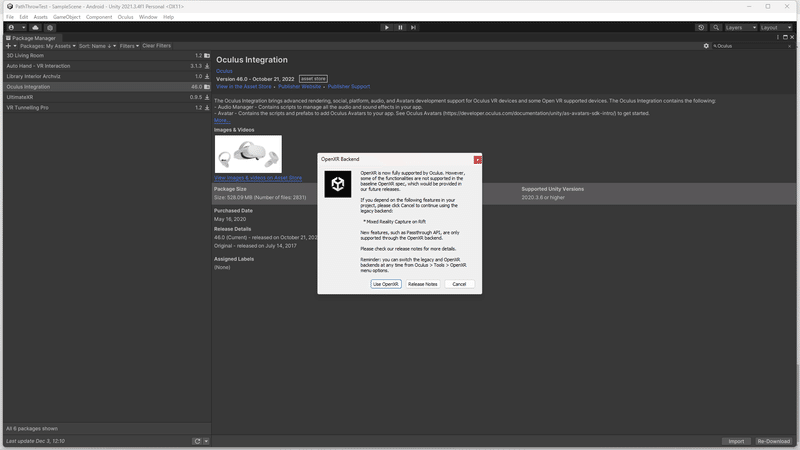
Task: Open the account dropdown arrow
Action: click(23, 28)
